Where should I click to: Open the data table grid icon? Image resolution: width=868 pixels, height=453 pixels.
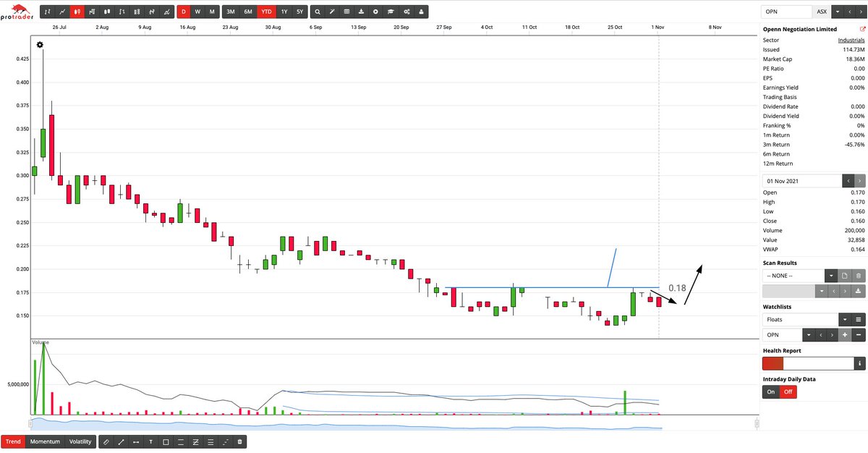pyautogui.click(x=346, y=12)
